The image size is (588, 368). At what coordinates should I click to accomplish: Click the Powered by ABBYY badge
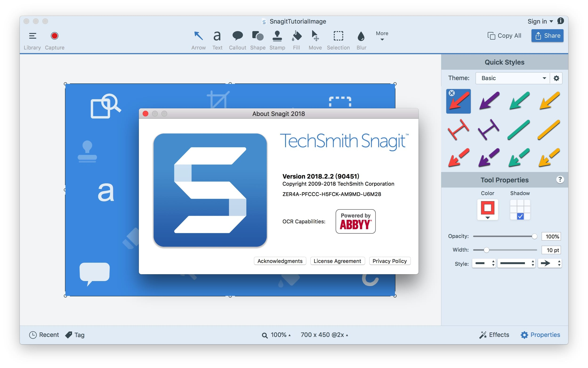(355, 221)
